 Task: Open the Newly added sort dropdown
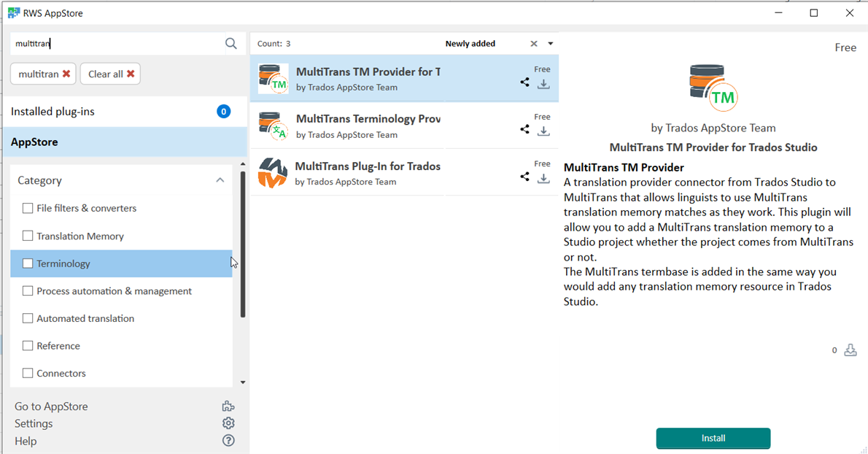(x=551, y=43)
